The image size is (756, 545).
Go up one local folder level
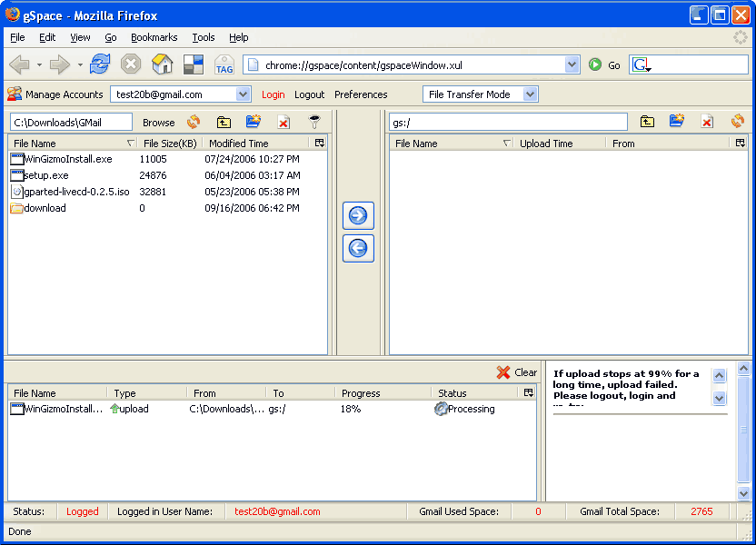224,122
